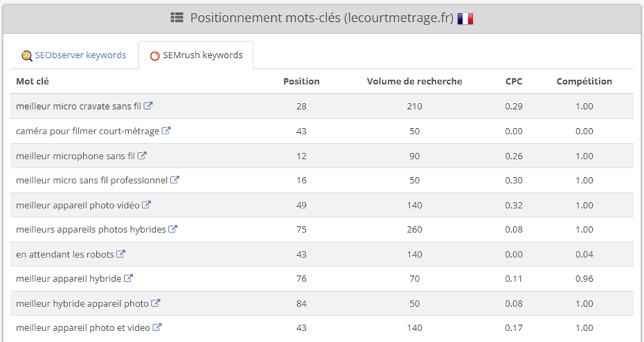Click the 'CPC' column header
Image resolution: width=644 pixels, height=342 pixels.
pos(514,81)
